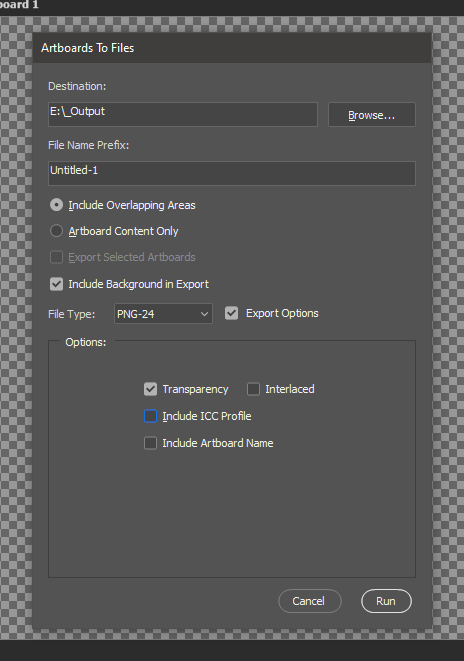This screenshot has width=464, height=661.
Task: Open the File Type PNG-24 dropdown
Action: pyautogui.click(x=163, y=314)
